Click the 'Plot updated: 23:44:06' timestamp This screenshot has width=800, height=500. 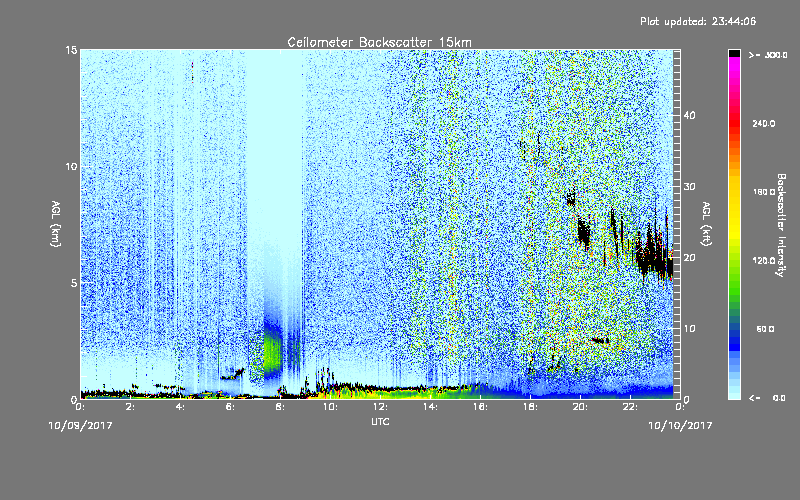(x=698, y=21)
